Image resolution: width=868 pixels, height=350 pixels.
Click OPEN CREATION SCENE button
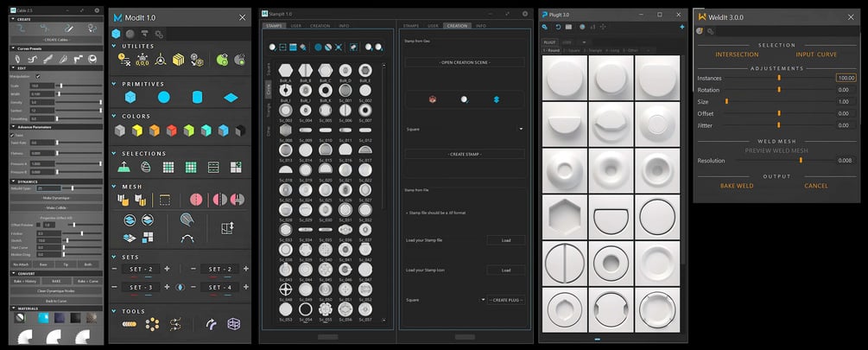tap(465, 62)
